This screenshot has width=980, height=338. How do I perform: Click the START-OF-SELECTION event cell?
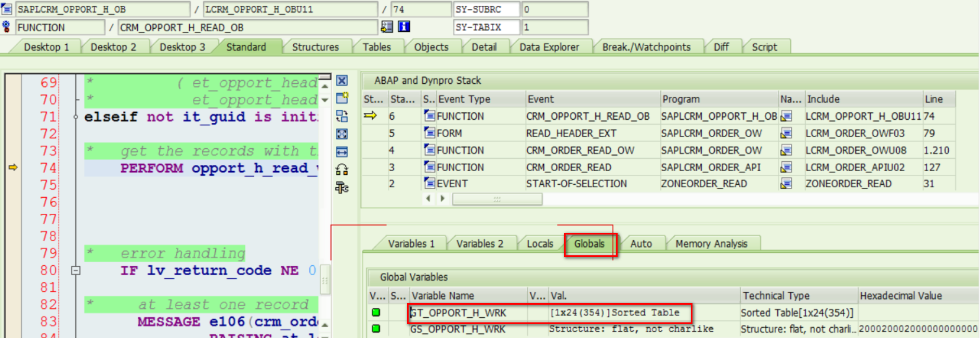pos(592,184)
